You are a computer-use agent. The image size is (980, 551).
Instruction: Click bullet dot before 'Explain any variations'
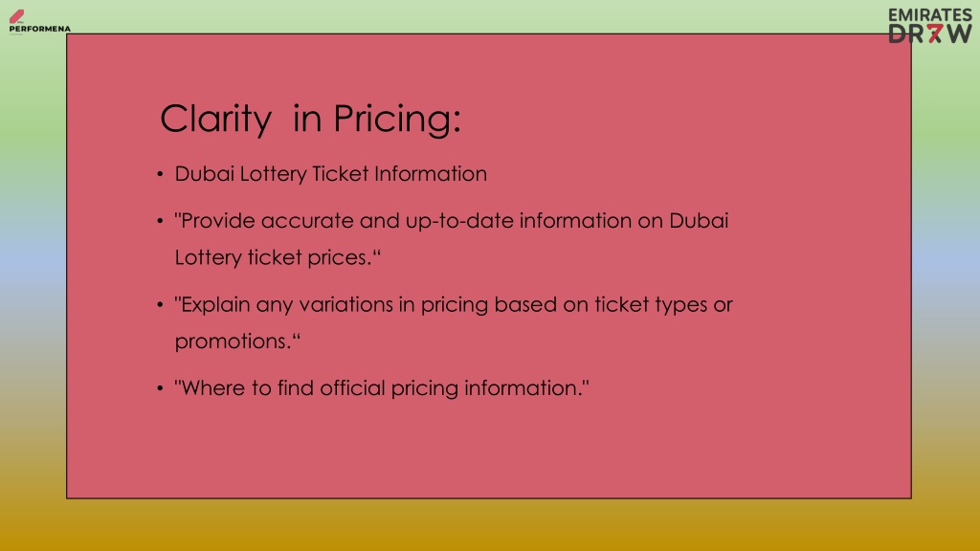click(x=160, y=305)
